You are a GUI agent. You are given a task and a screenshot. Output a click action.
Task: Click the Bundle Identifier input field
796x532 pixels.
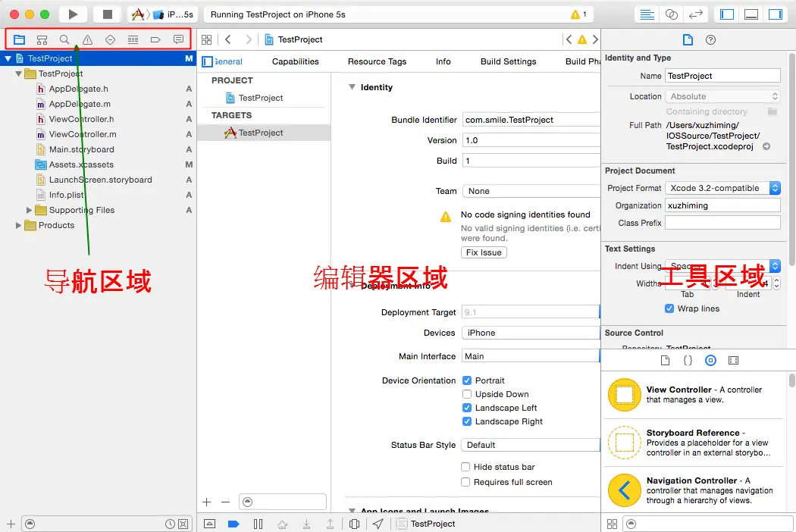click(x=531, y=120)
